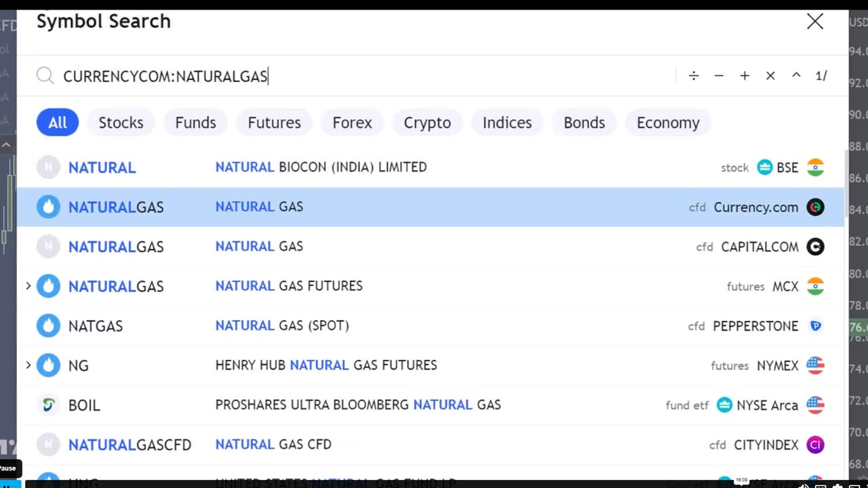
Task: Click the Currency.com exchange logo icon
Action: 815,207
